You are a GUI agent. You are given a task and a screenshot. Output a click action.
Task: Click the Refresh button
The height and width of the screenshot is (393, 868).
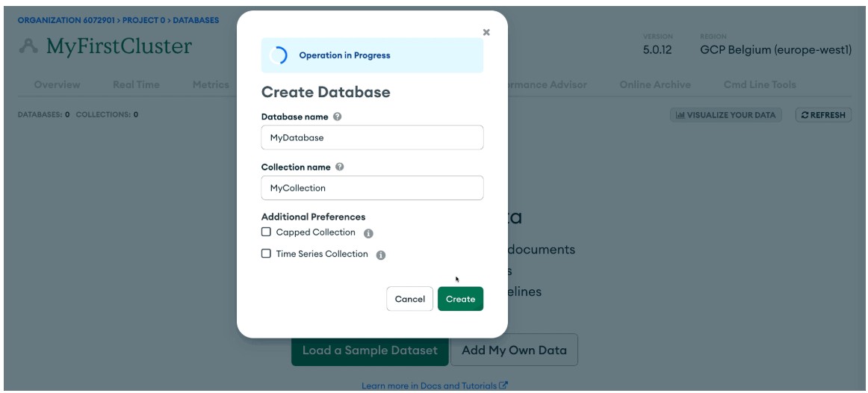[823, 115]
